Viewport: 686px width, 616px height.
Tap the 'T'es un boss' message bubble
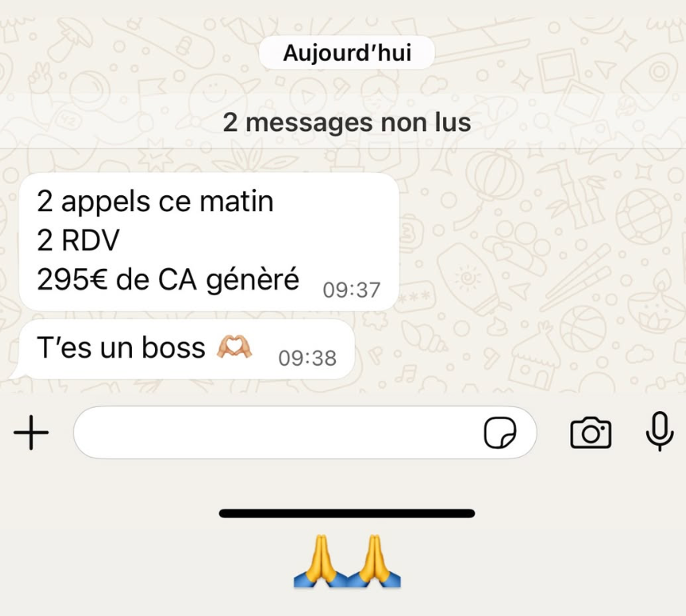(181, 350)
